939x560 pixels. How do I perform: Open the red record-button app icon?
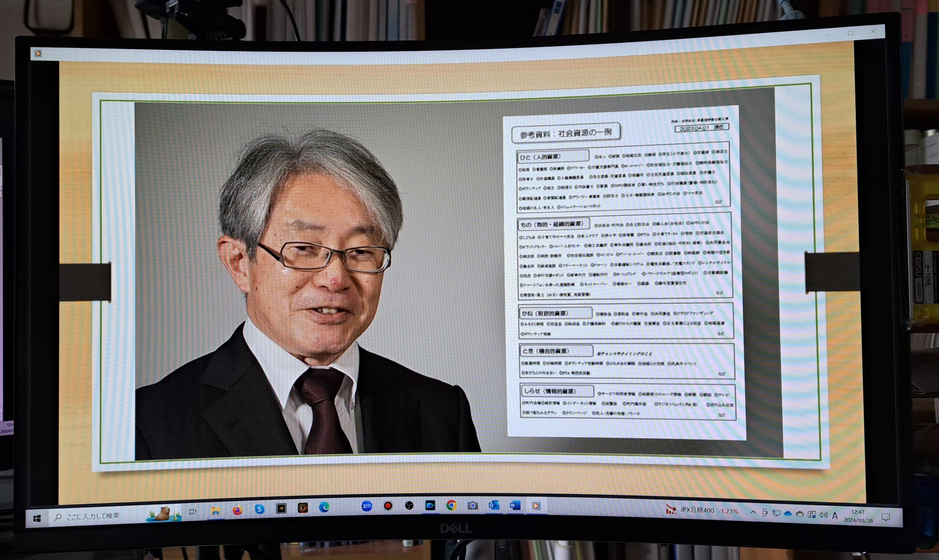388,506
